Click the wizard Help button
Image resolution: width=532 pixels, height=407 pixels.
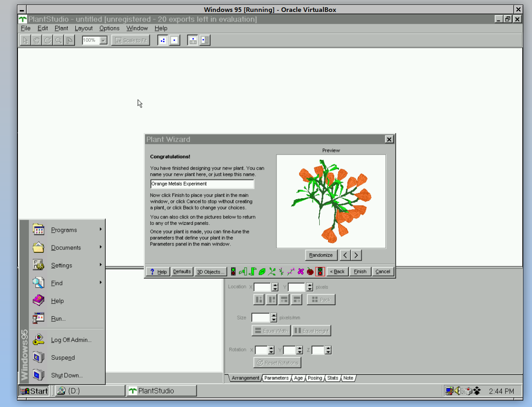(x=158, y=272)
